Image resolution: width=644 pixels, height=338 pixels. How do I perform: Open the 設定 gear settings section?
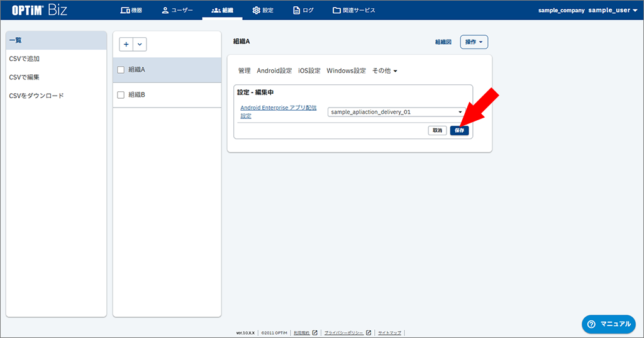click(x=263, y=10)
